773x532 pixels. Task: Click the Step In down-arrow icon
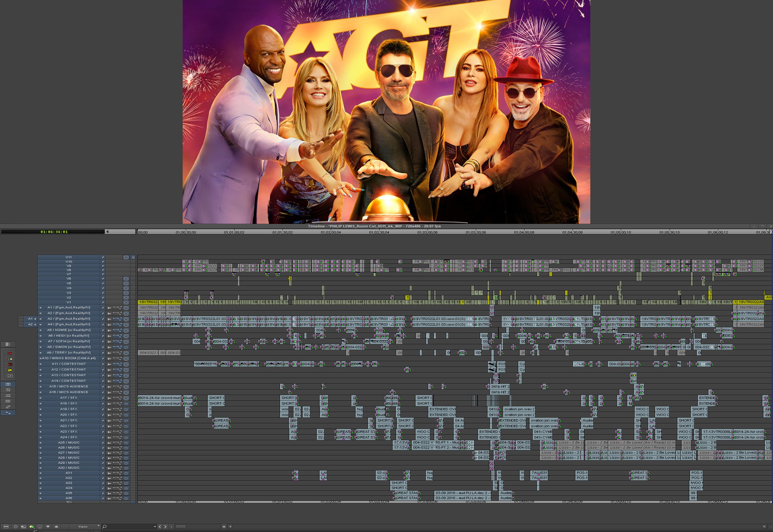point(48,527)
